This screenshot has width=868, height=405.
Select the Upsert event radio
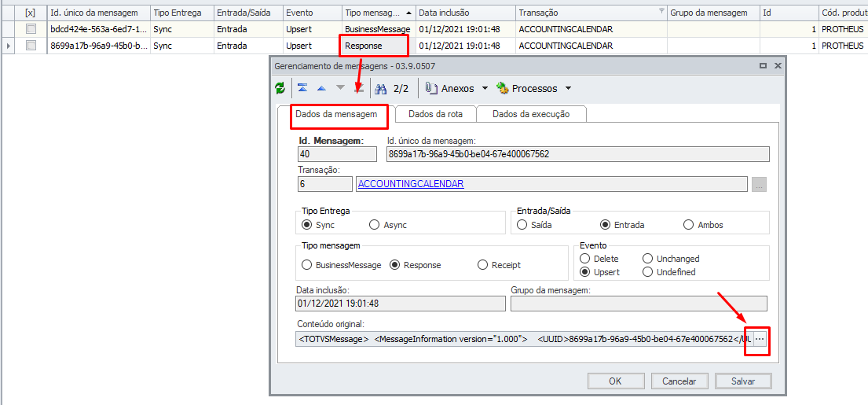[584, 272]
